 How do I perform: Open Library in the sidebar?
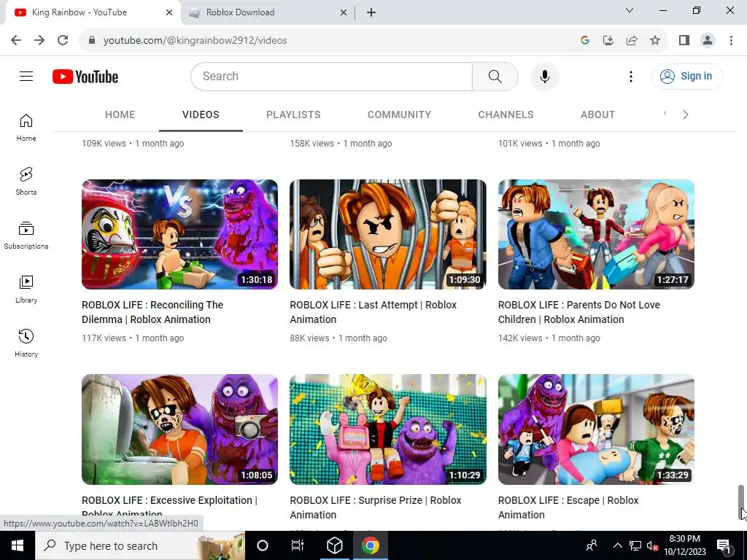pyautogui.click(x=26, y=289)
